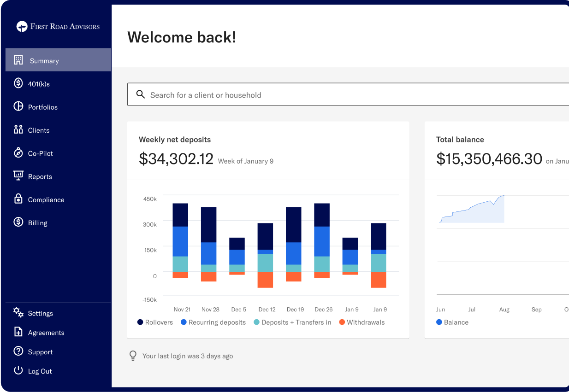Viewport: 569px width, 392px height.
Task: Click the Compliance padlock icon
Action: pyautogui.click(x=18, y=199)
